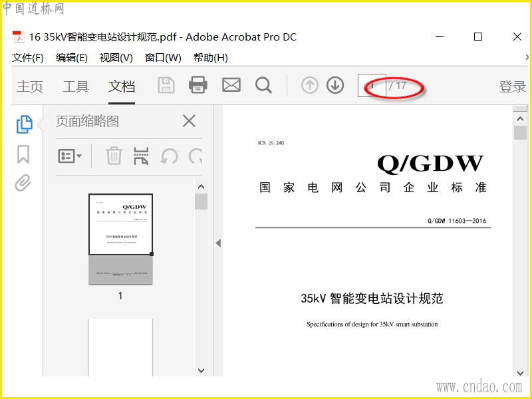Viewport: 532px width, 399px height.
Task: Click the Q/GDW heading text
Action: 430,164
